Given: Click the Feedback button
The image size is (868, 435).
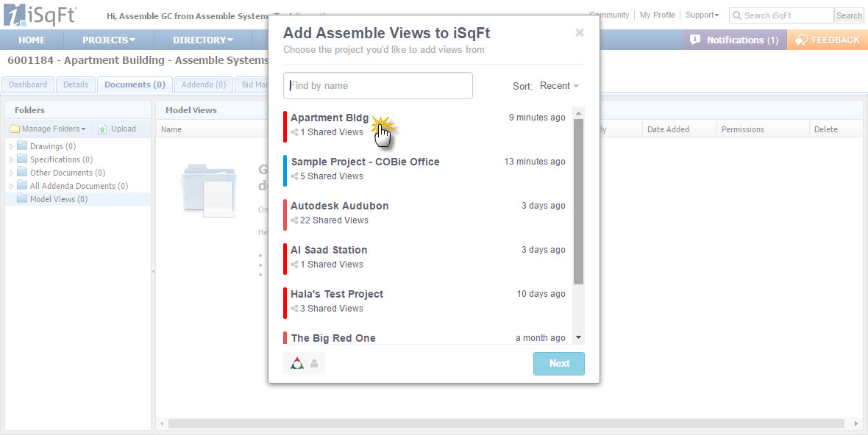Looking at the screenshot, I should 827,40.
